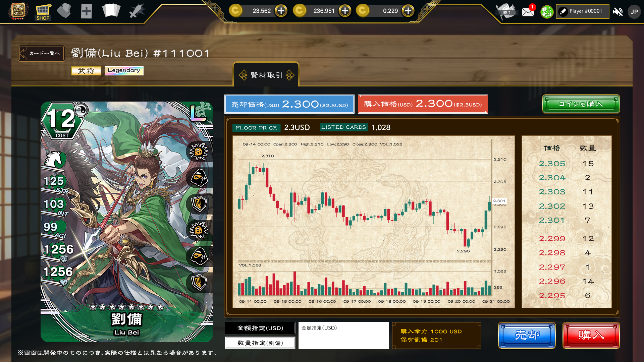Edit the Player #00001 name
The width and height of the screenshot is (644, 362).
(x=582, y=11)
